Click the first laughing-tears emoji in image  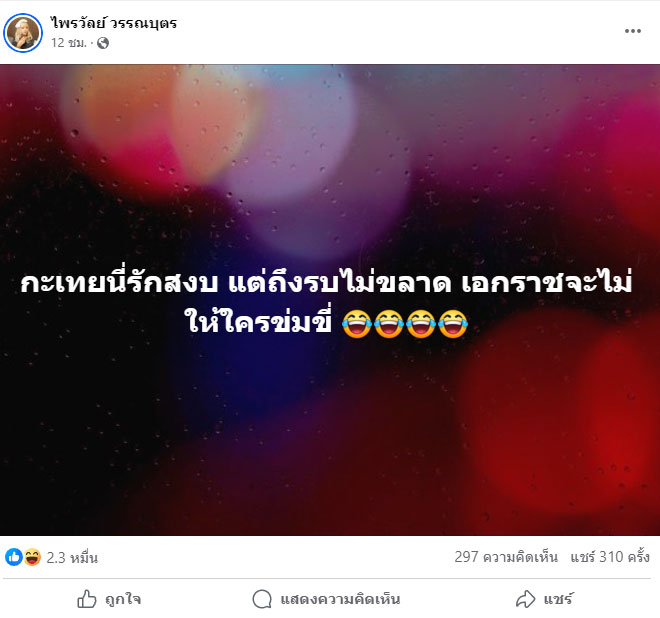tap(357, 324)
